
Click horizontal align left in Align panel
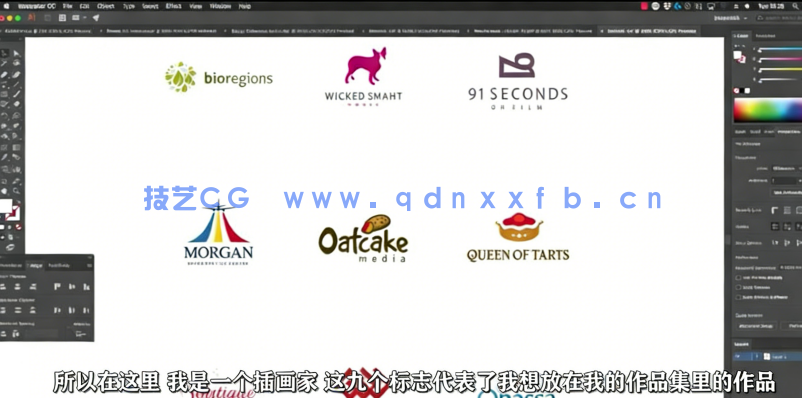tap(3, 286)
